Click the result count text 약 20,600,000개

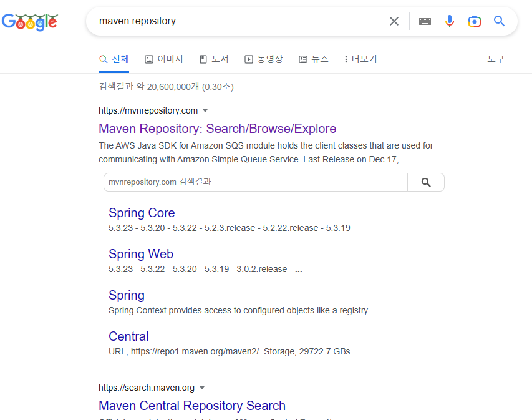coord(168,87)
